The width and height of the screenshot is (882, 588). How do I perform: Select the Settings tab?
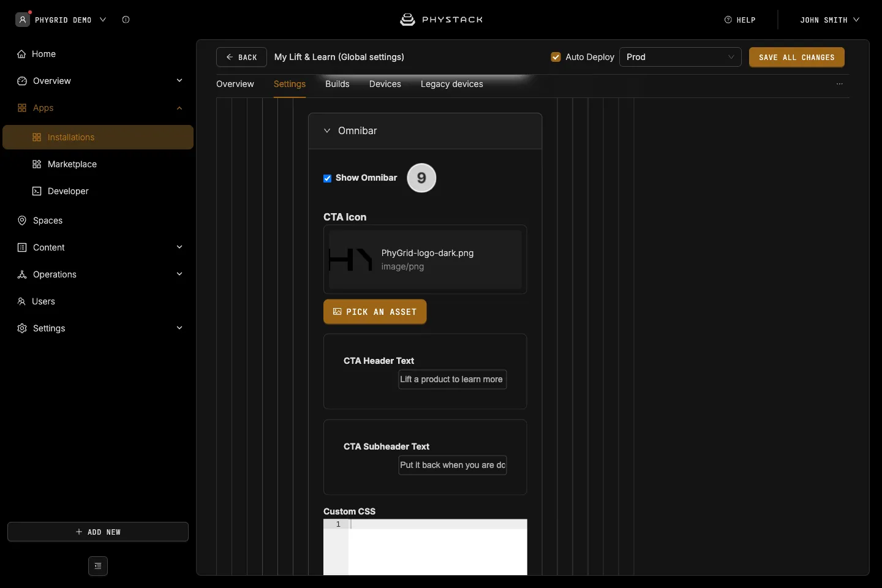click(290, 84)
